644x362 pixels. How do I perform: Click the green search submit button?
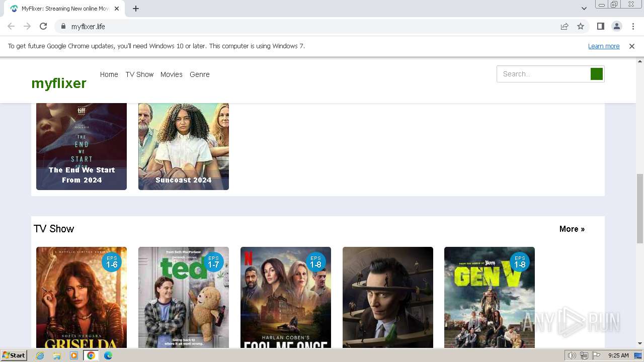pos(597,74)
